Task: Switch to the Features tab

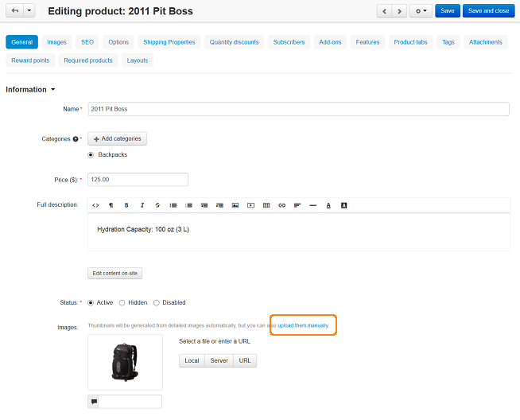Action: tap(368, 42)
